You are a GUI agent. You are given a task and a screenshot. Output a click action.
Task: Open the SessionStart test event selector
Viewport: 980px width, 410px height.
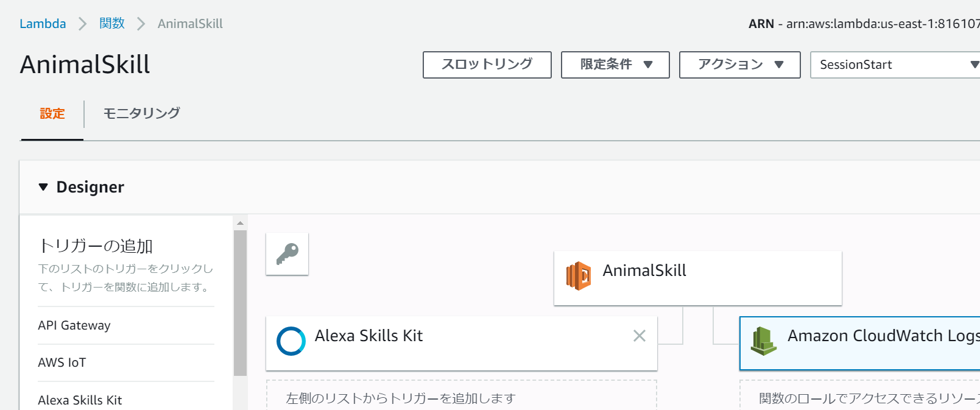[894, 65]
